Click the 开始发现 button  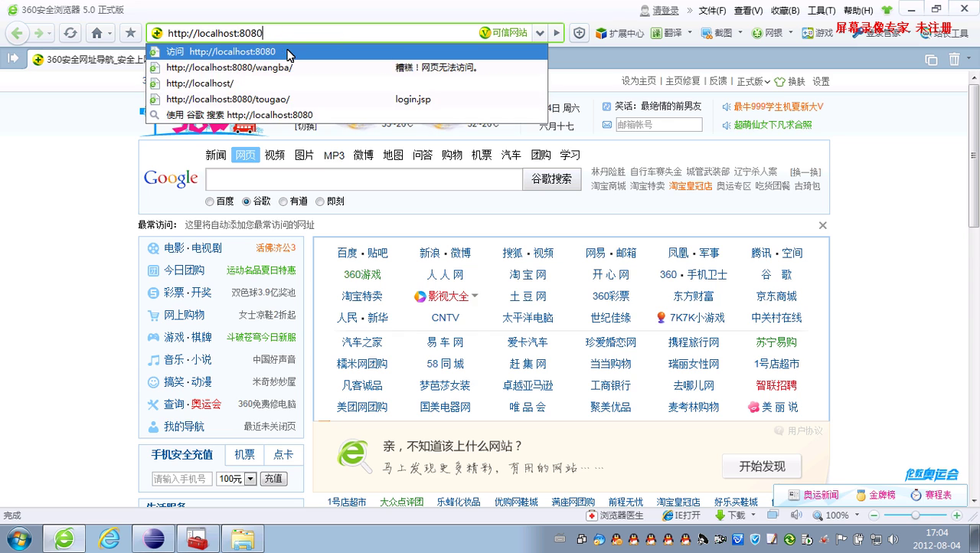762,466
